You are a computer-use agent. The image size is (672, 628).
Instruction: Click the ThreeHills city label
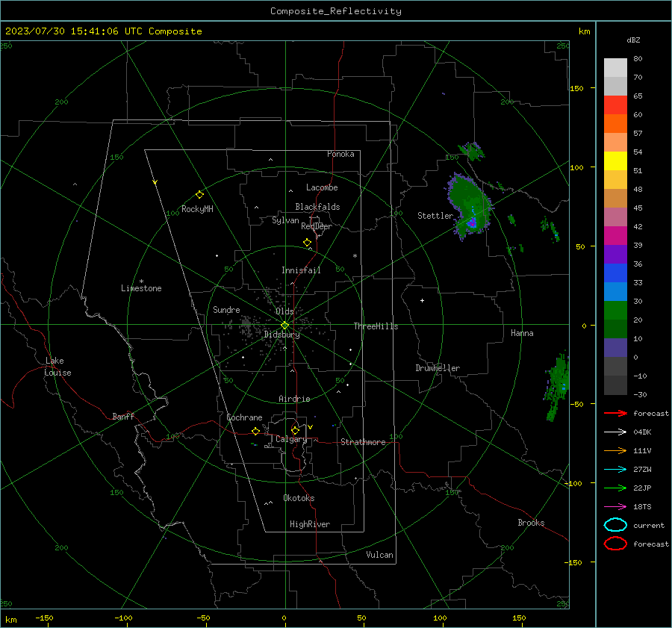coord(376,326)
